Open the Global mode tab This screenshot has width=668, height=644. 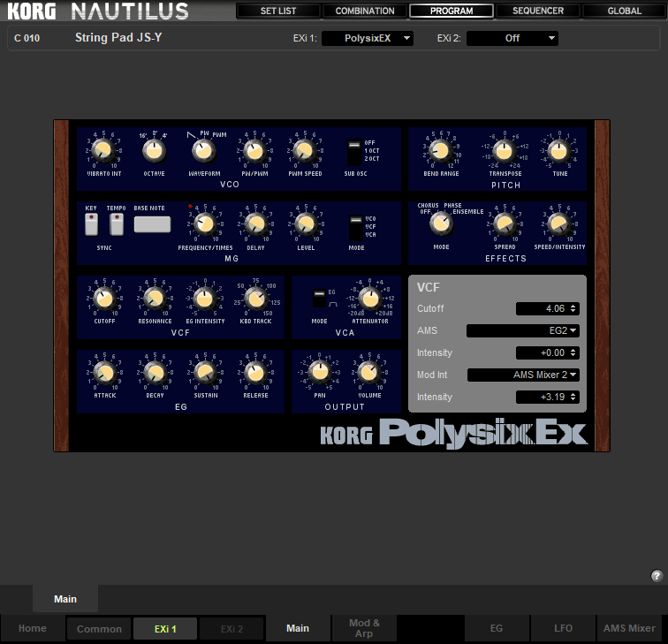624,11
